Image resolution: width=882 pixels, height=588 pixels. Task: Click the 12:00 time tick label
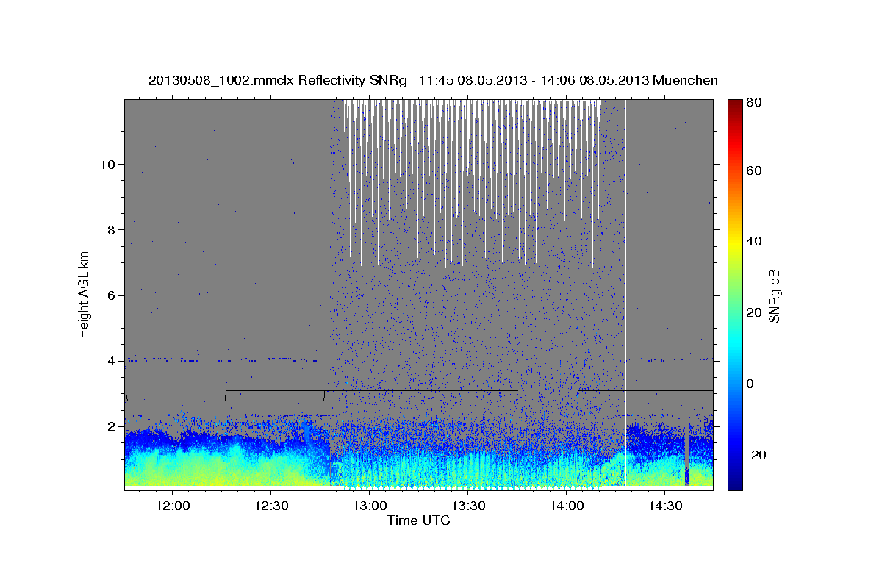click(172, 506)
